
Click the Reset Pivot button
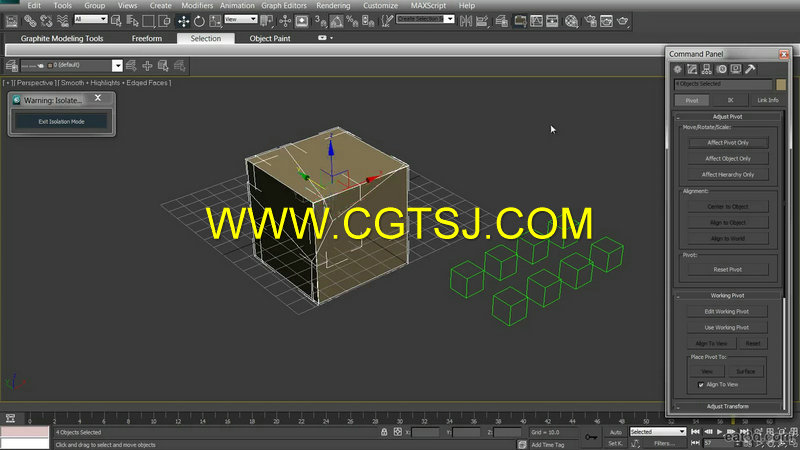click(728, 269)
